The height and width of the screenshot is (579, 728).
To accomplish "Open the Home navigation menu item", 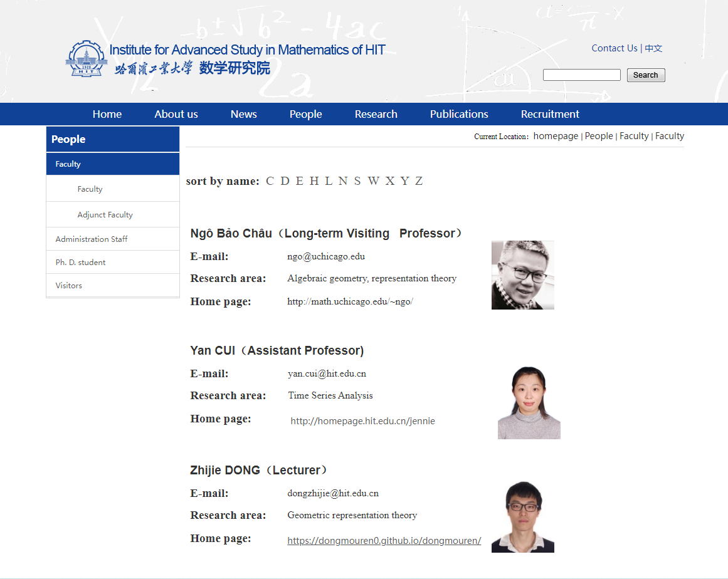I will tap(107, 114).
